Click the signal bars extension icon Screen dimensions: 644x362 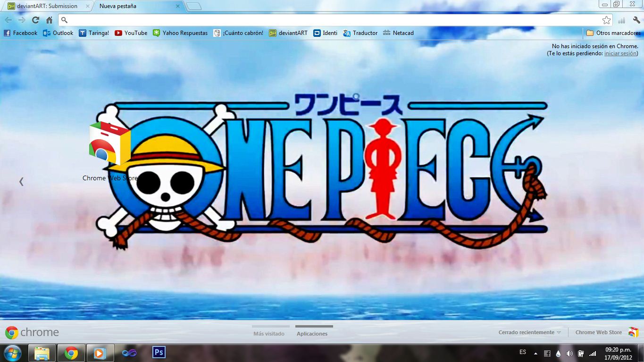[x=622, y=20]
